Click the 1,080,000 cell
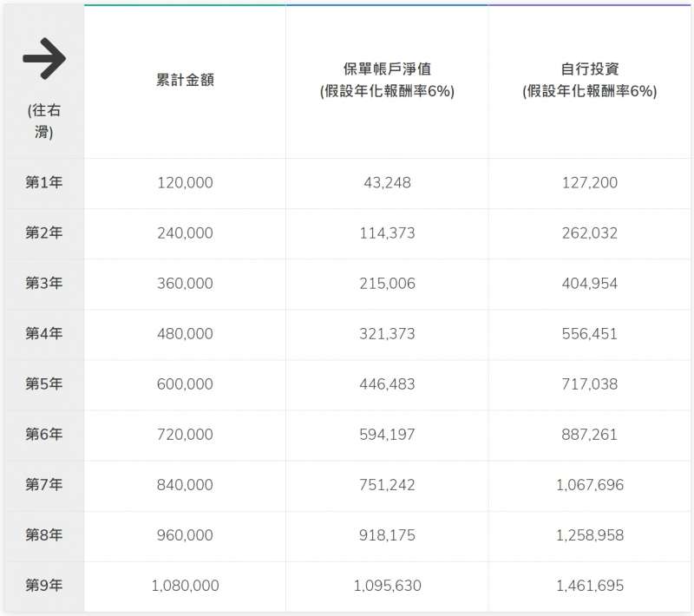The width and height of the screenshot is (694, 616). 185,587
